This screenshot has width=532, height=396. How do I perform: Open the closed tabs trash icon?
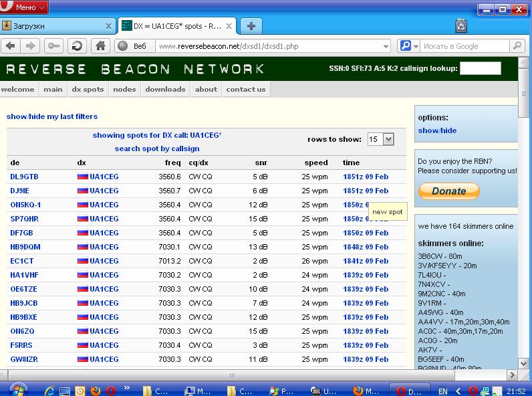(x=460, y=26)
